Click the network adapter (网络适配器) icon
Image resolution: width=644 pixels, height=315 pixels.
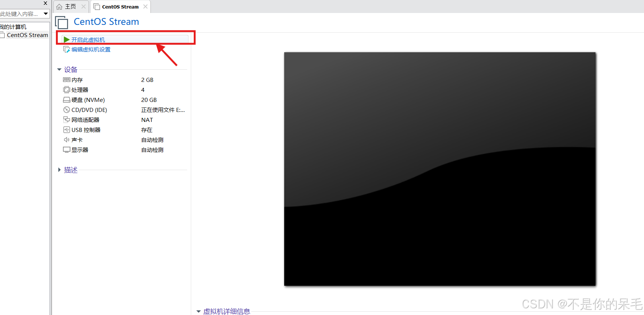[x=67, y=120]
